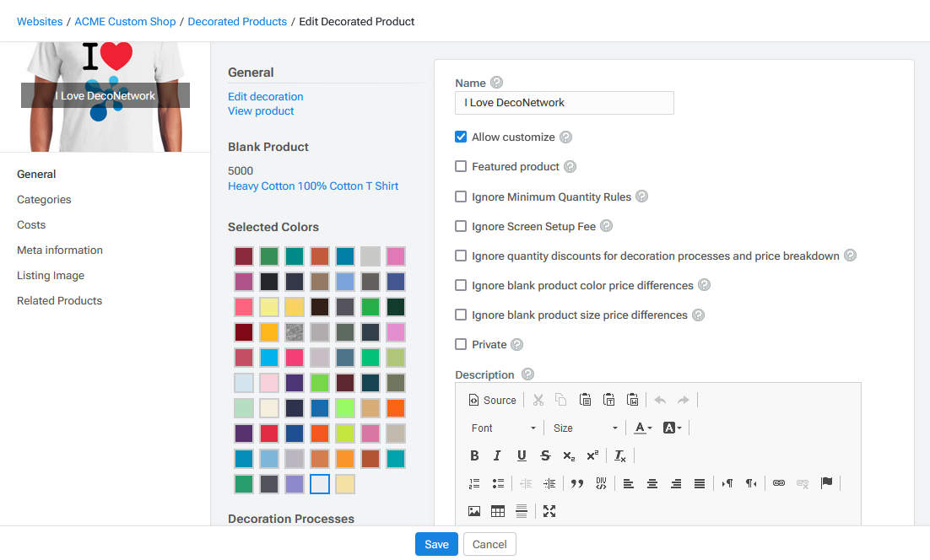This screenshot has height=560, width=930.
Task: Set text direction left to right
Action: click(x=727, y=483)
